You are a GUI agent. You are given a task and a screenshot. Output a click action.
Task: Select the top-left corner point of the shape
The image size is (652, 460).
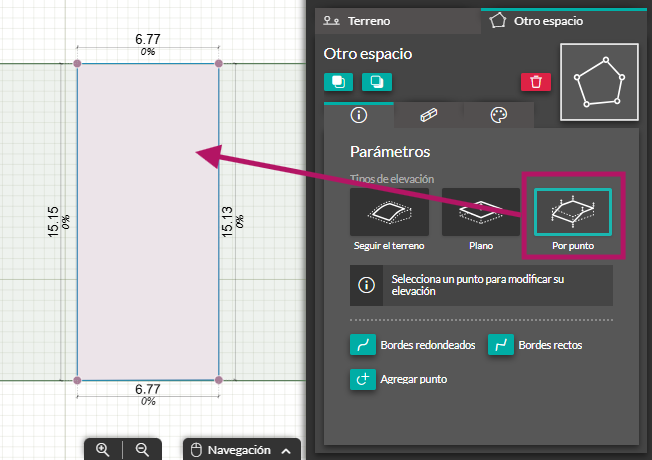pyautogui.click(x=77, y=63)
